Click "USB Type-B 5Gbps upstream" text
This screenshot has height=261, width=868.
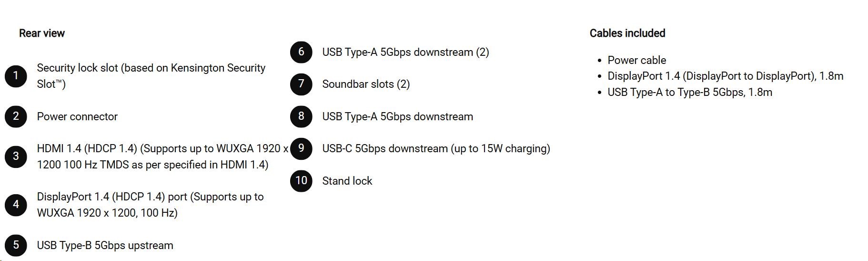(x=105, y=245)
